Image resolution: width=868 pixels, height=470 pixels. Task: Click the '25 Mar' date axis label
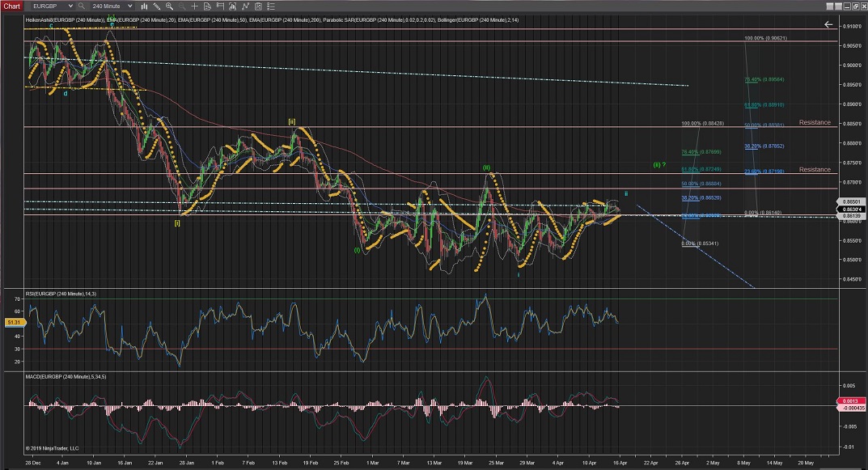click(496, 463)
